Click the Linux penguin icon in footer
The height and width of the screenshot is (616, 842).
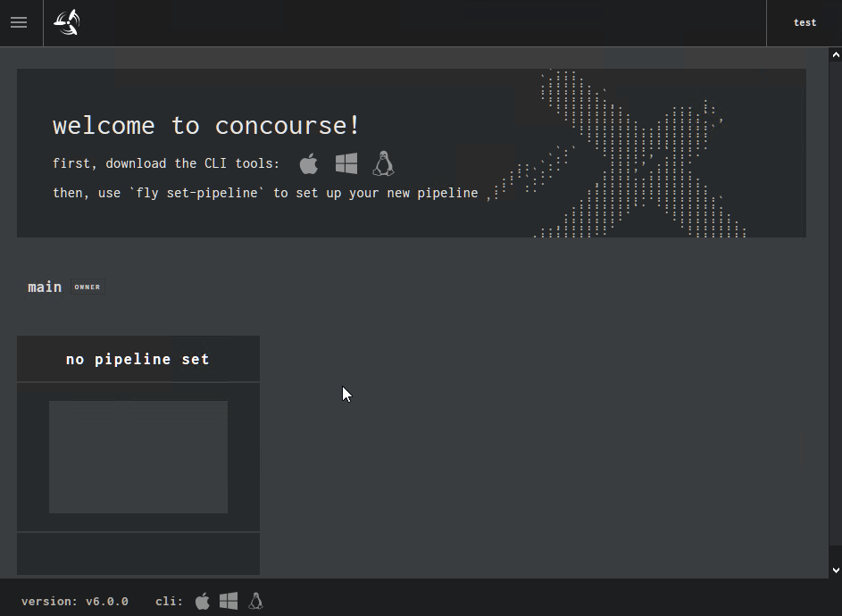click(x=255, y=601)
